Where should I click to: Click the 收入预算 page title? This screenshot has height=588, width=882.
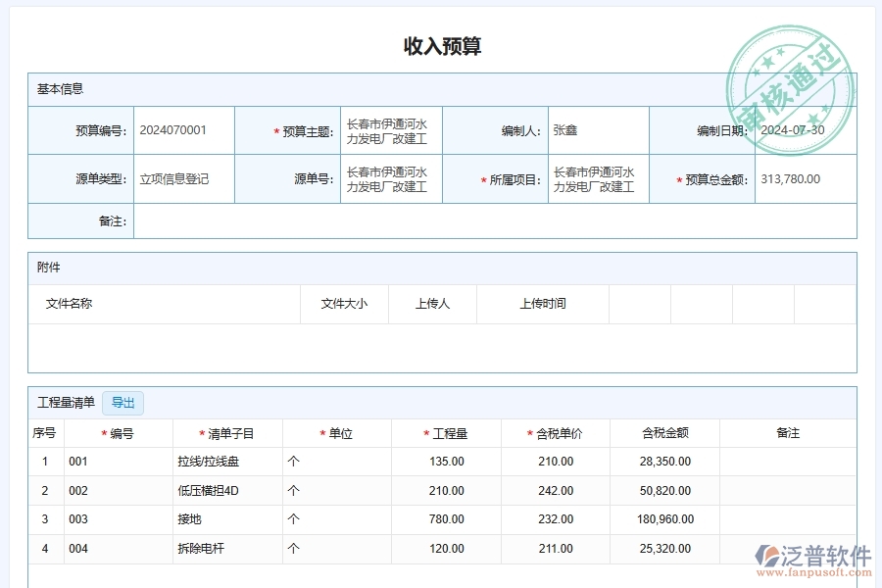tap(441, 45)
